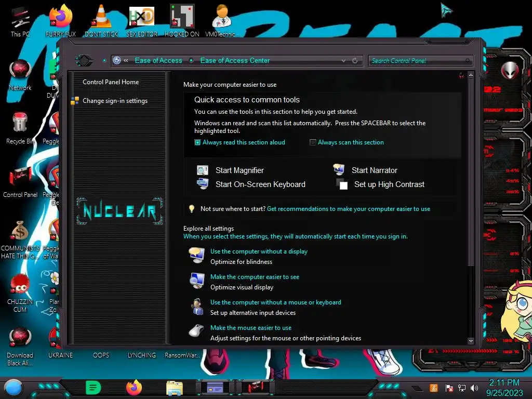Screen dimensions: 532x399
Task: Click the monitor icon beside 'Make the computer easier to see'
Action: (197, 281)
